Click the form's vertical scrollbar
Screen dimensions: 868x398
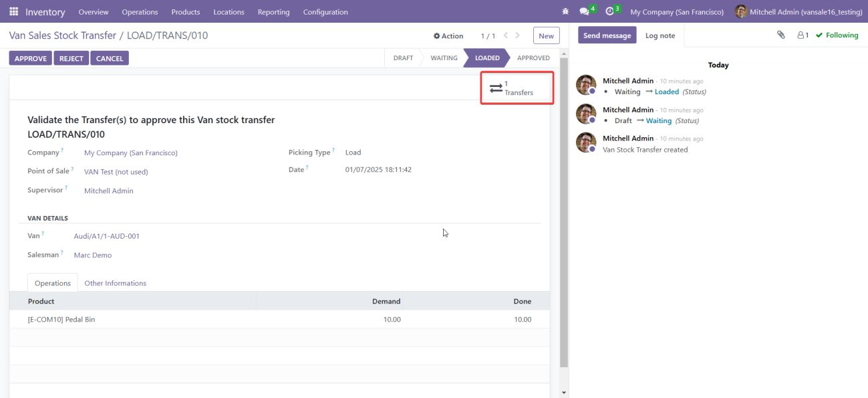pos(564,214)
